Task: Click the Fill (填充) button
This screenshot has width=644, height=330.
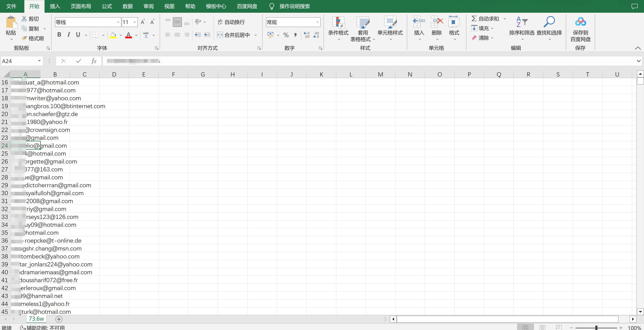Action: [x=480, y=28]
